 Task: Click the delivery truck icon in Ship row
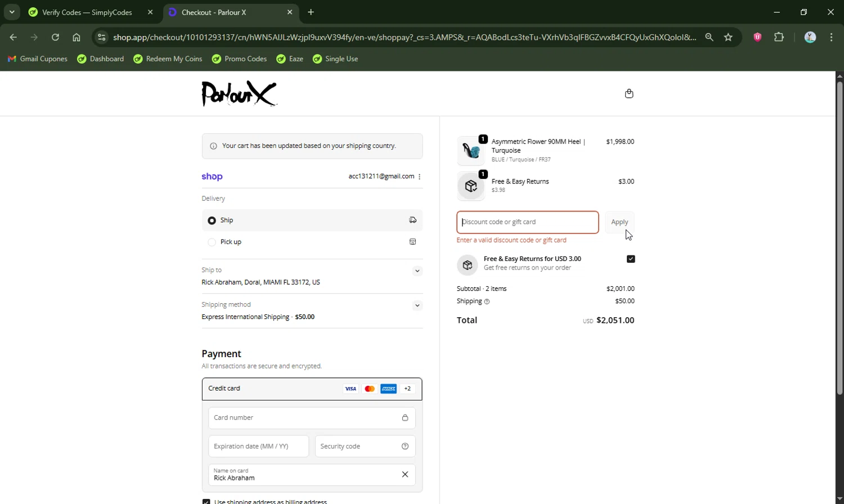(412, 220)
